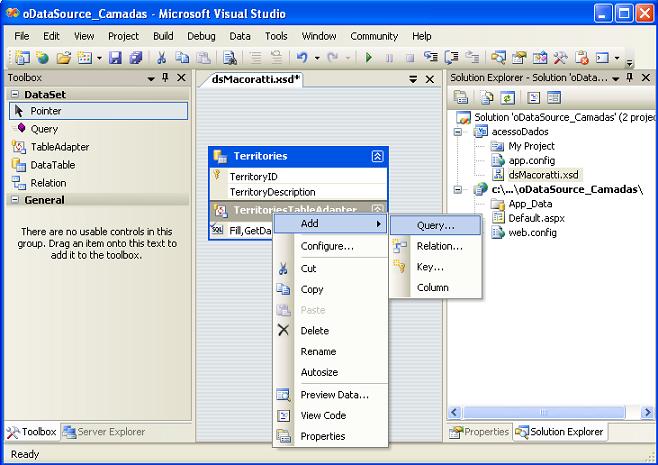Click the Save All toolbar icon
The width and height of the screenshot is (658, 465).
tap(136, 57)
